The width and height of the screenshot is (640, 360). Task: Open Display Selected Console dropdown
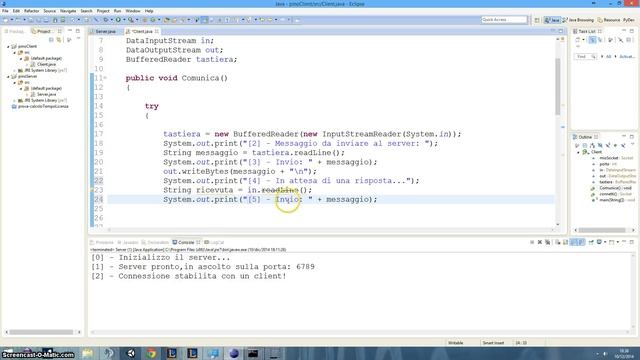pyautogui.click(x=605, y=242)
